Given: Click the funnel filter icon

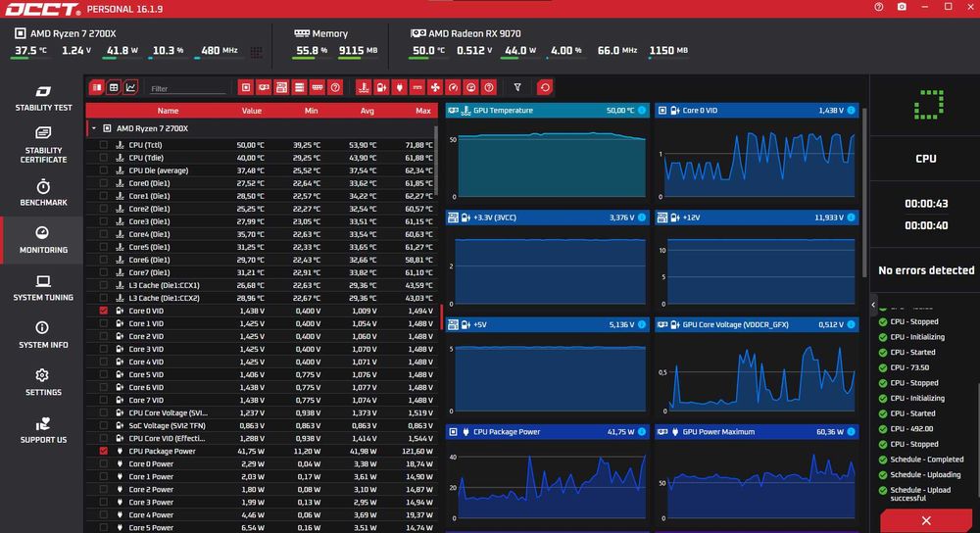Looking at the screenshot, I should pos(517,87).
